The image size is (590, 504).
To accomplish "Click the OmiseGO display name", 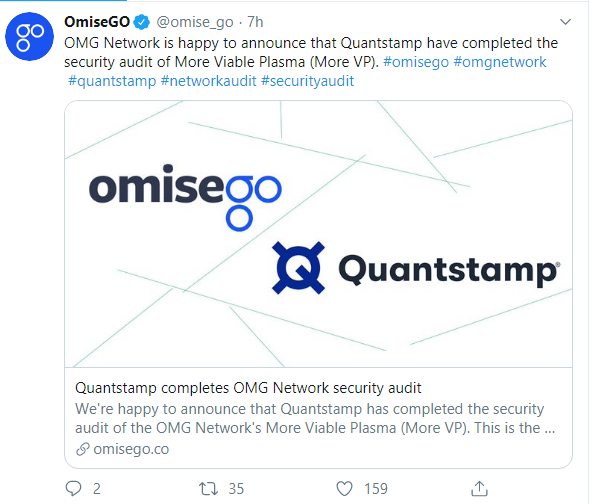I will coord(97,22).
